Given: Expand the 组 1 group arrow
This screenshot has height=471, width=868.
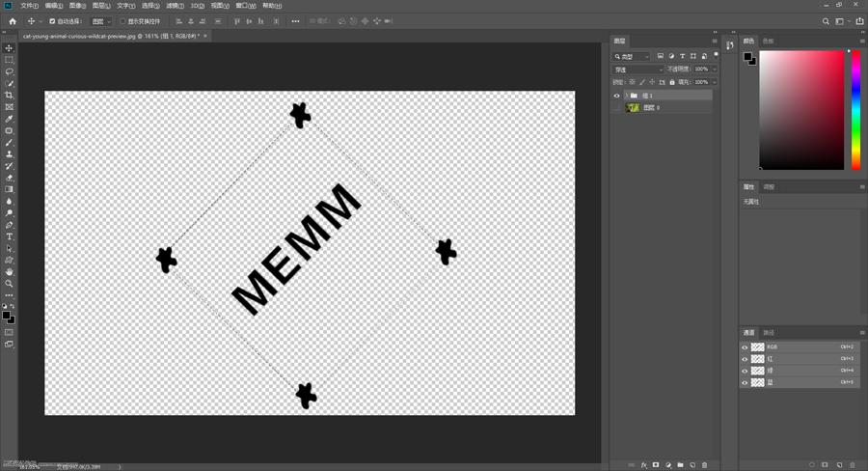Looking at the screenshot, I should pos(626,96).
